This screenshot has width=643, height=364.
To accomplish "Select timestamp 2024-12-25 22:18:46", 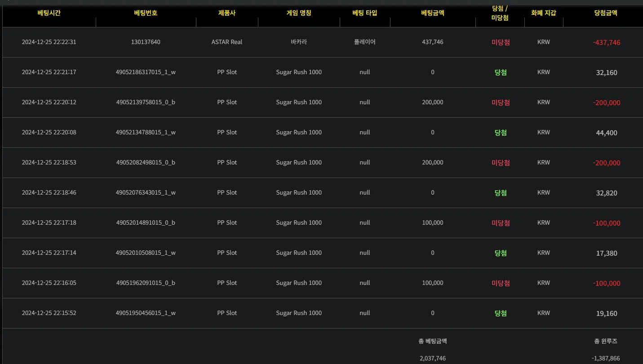I will coord(49,192).
